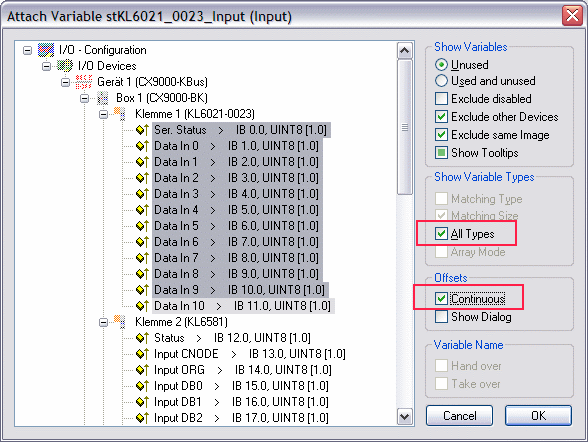Select the Input DB1 IB 16.0 row
Screen dimensions: 588x442
pos(242,402)
